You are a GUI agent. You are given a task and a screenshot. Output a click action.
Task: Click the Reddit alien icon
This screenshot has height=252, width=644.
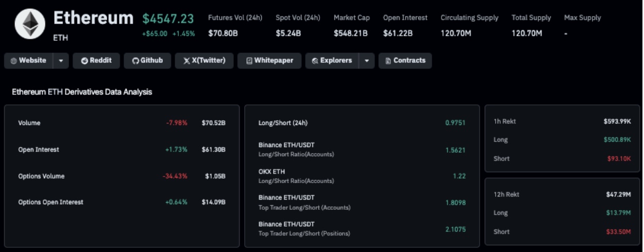point(84,61)
